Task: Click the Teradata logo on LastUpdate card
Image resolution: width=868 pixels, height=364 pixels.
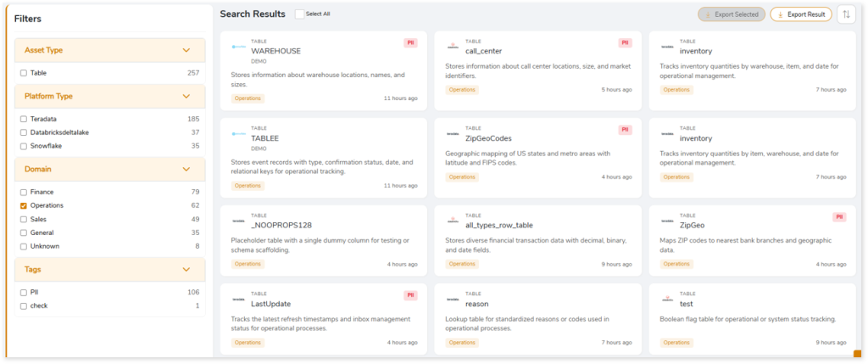Action: [239, 303]
